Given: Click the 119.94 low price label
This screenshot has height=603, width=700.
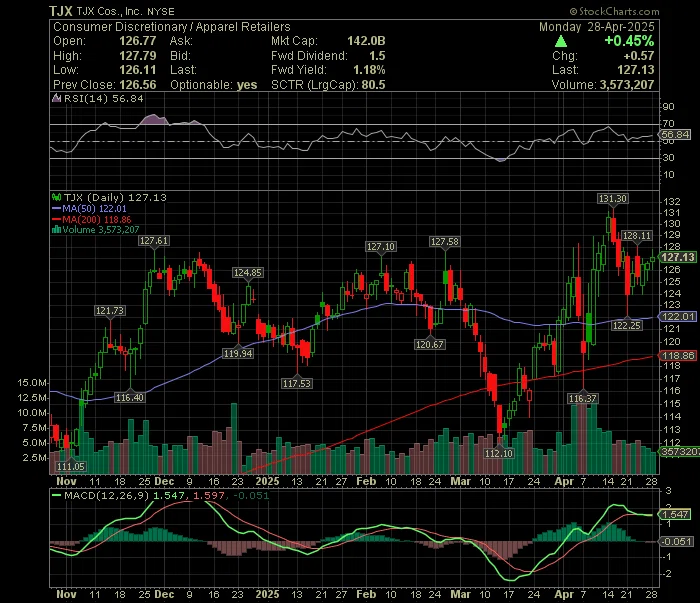Looking at the screenshot, I should [238, 354].
